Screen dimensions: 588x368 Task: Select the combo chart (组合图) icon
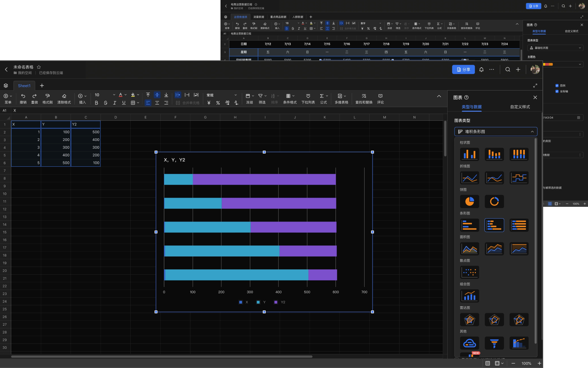tap(469, 296)
